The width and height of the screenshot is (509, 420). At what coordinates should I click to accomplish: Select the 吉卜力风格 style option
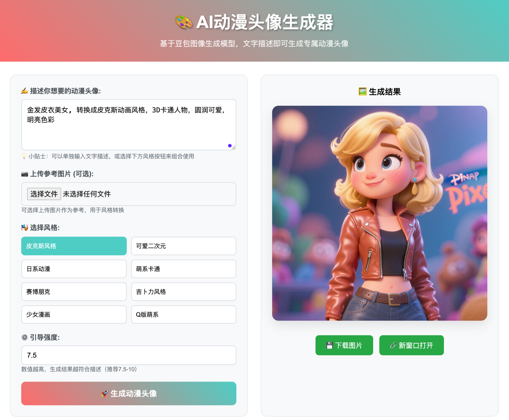pyautogui.click(x=184, y=292)
